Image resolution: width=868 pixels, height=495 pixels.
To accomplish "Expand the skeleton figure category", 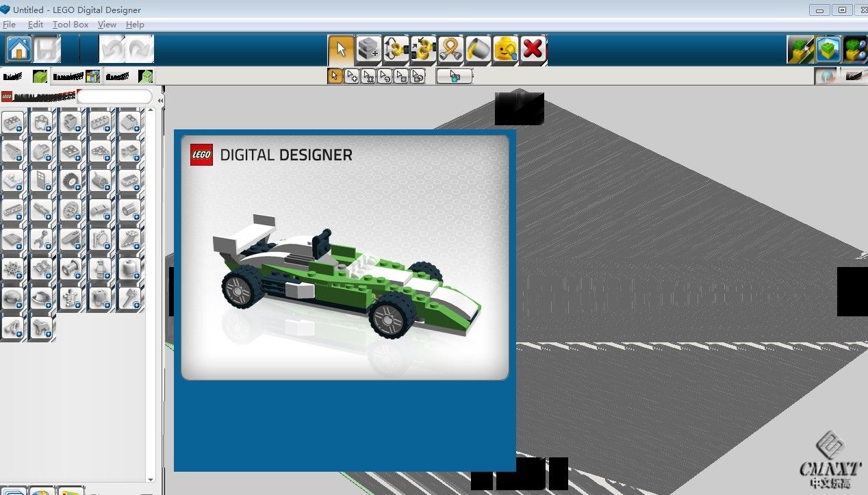I will pyautogui.click(x=71, y=298).
